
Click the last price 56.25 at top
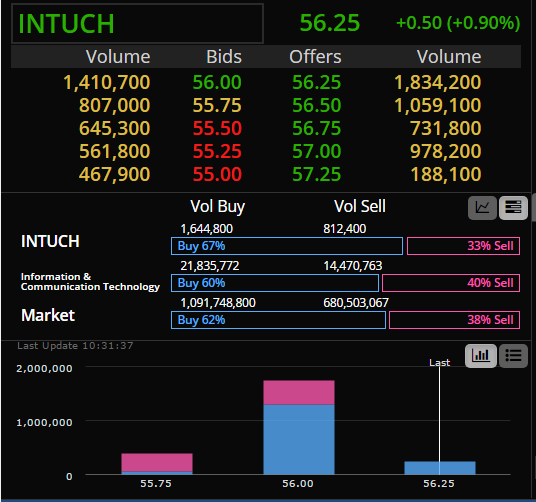tap(330, 23)
